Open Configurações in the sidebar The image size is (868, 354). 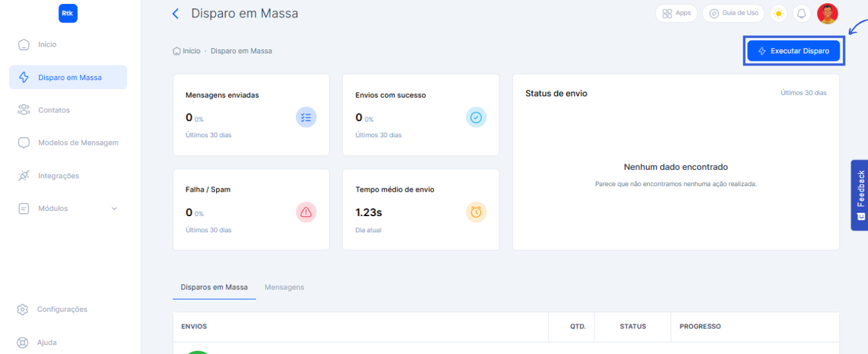(x=62, y=309)
